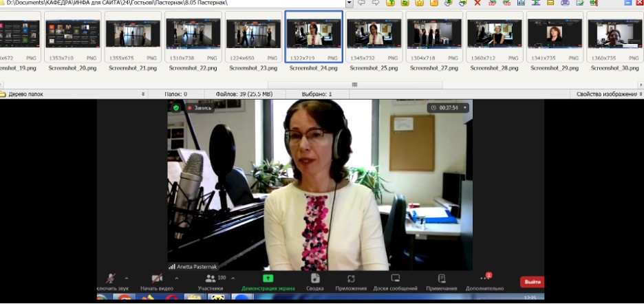This screenshot has height=304, width=644.
Task: Select thumbnail Screenshot_21.png
Action: click(x=133, y=37)
